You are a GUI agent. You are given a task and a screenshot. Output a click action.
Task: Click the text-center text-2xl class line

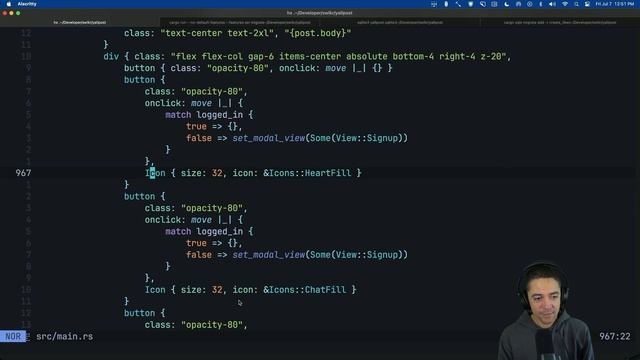point(238,33)
